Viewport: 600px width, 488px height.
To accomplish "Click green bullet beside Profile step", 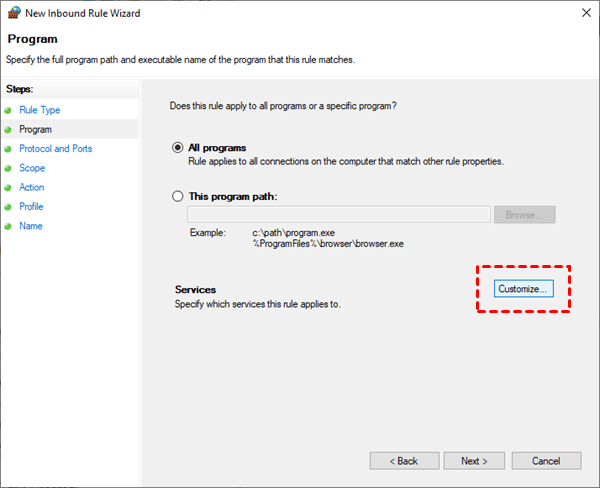I will (9, 207).
